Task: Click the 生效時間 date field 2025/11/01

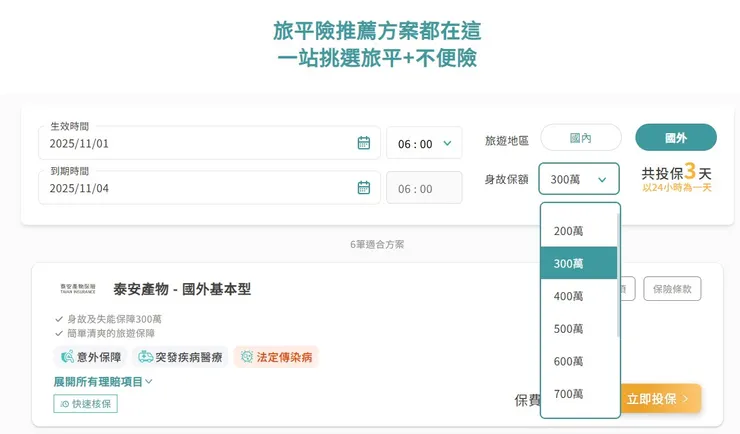Action: pyautogui.click(x=209, y=143)
